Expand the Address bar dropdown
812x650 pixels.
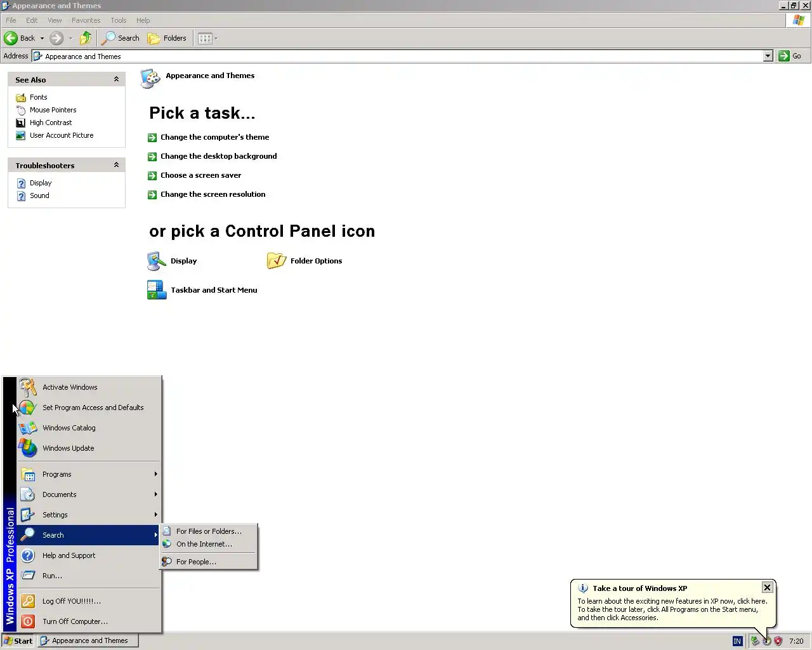tap(768, 56)
